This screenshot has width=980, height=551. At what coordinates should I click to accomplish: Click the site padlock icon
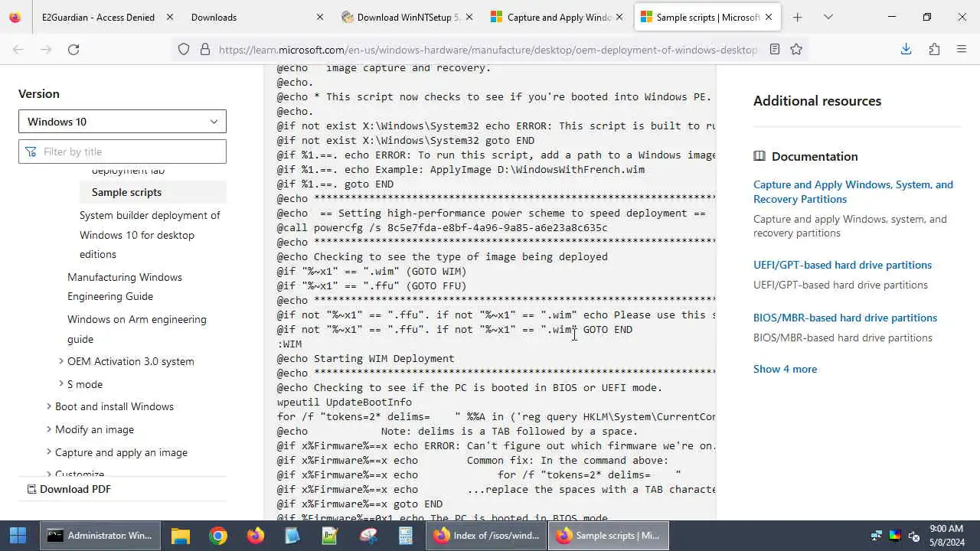(x=205, y=49)
